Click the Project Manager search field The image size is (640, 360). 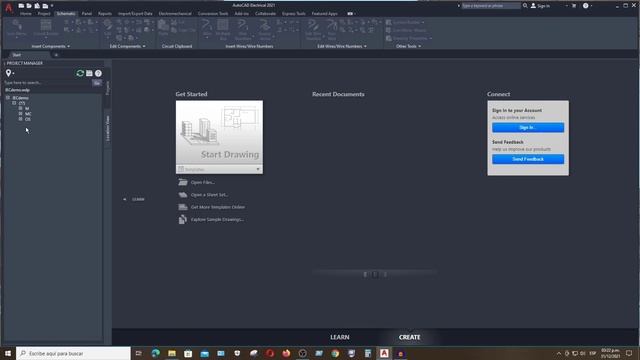(x=47, y=82)
